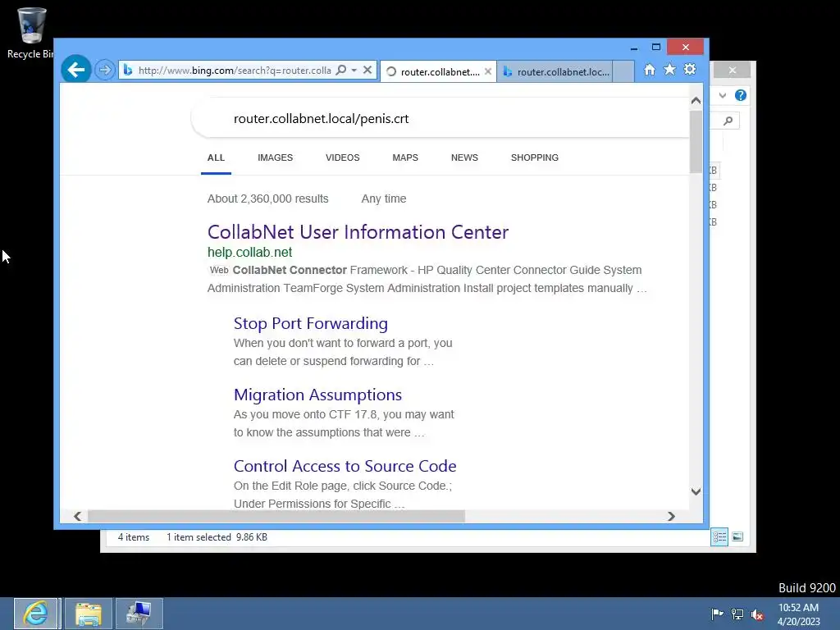840x630 pixels.
Task: Close the background Explorer window
Action: (x=733, y=71)
